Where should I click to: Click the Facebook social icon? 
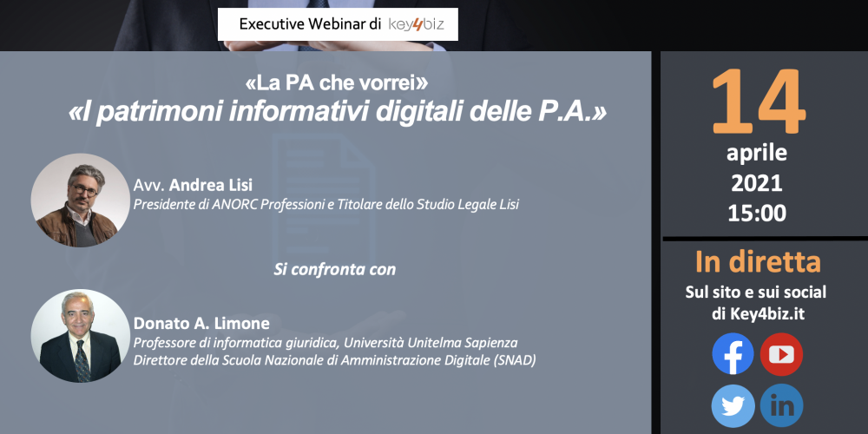pyautogui.click(x=733, y=354)
